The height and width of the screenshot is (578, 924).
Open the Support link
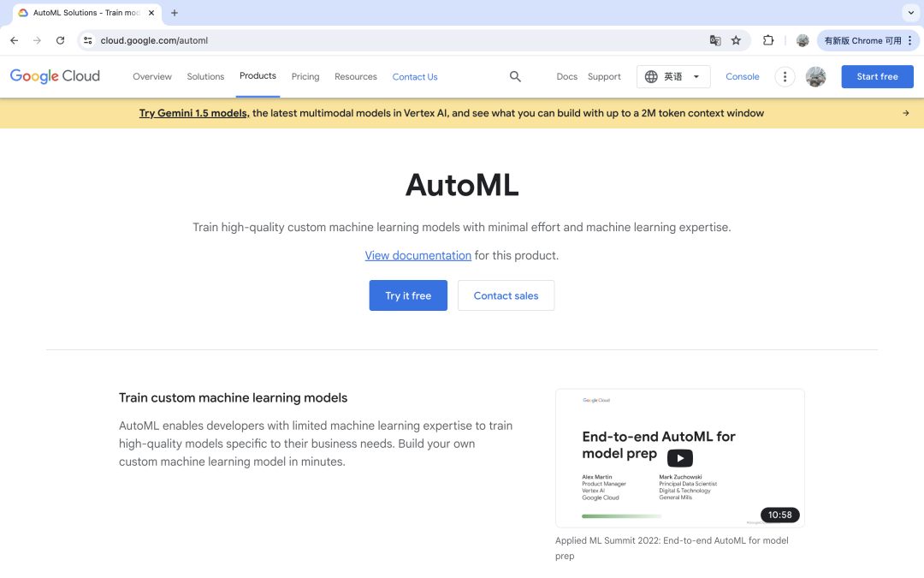[604, 77]
